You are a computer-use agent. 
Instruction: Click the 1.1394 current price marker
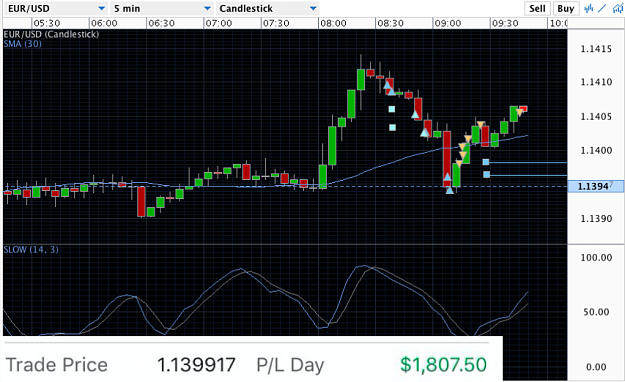click(x=595, y=186)
